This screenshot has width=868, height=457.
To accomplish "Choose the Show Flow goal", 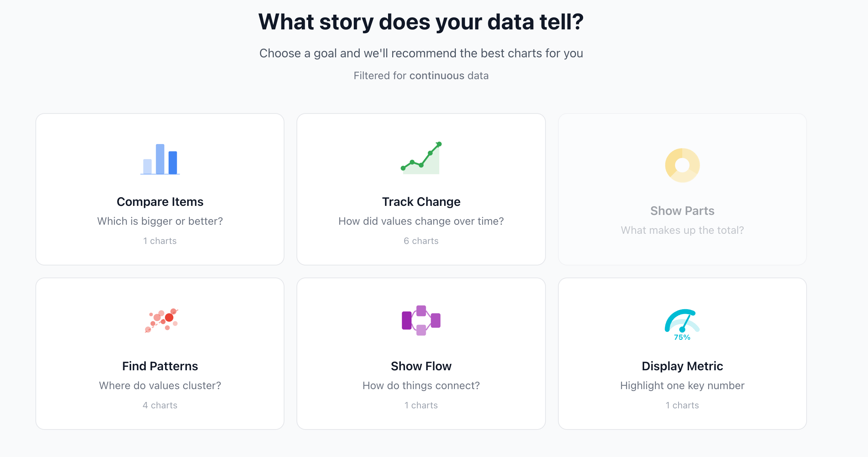I will point(421,353).
